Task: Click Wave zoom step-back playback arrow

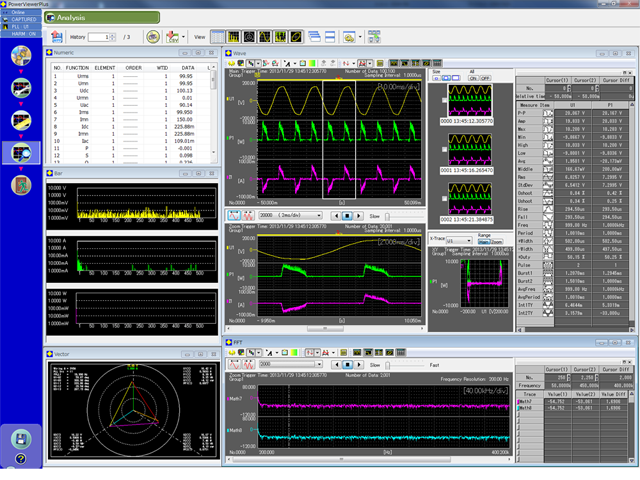Action: [x=336, y=216]
